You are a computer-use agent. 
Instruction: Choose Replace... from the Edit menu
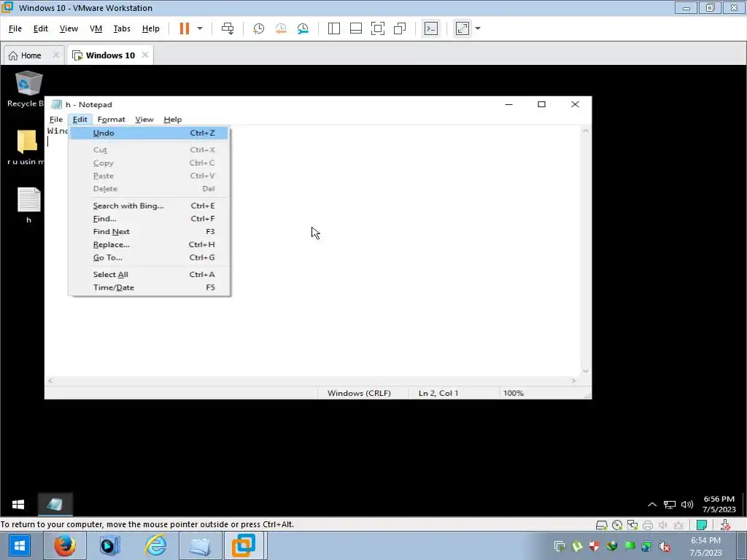coord(149,244)
